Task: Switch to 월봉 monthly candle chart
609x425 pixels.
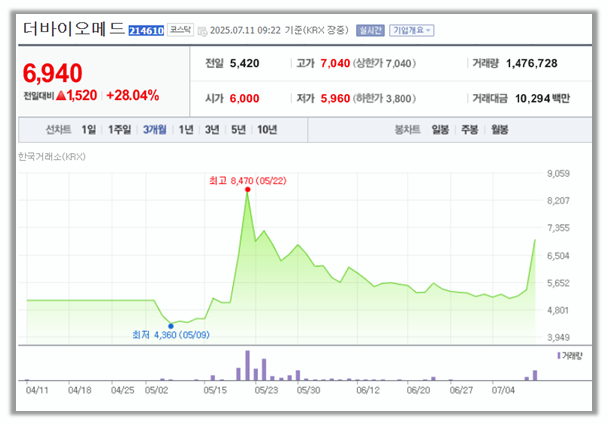Action: 499,130
